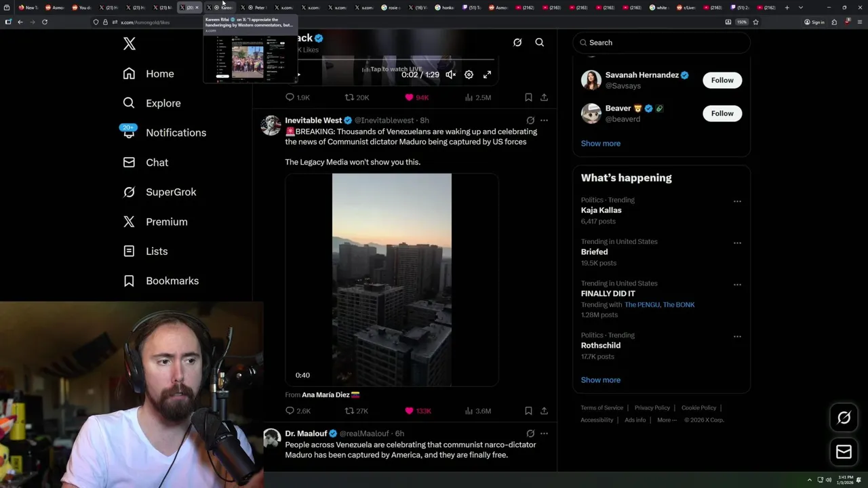Reply to Inevitable West post 2.6K

click(298, 411)
